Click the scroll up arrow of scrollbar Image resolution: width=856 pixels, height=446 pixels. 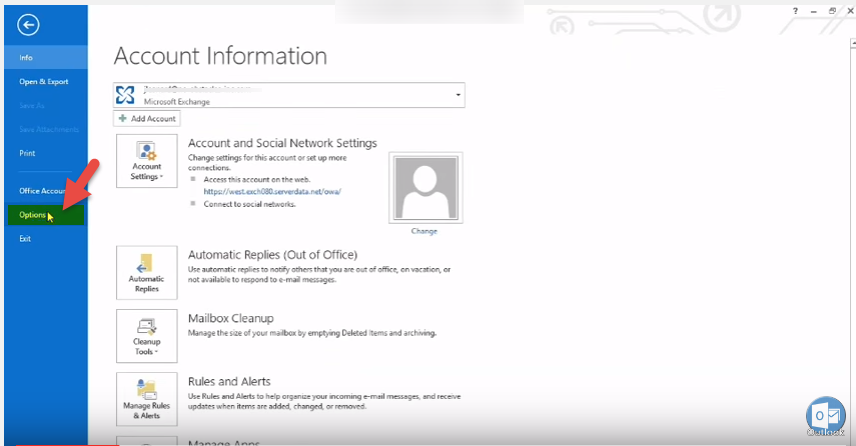(852, 43)
